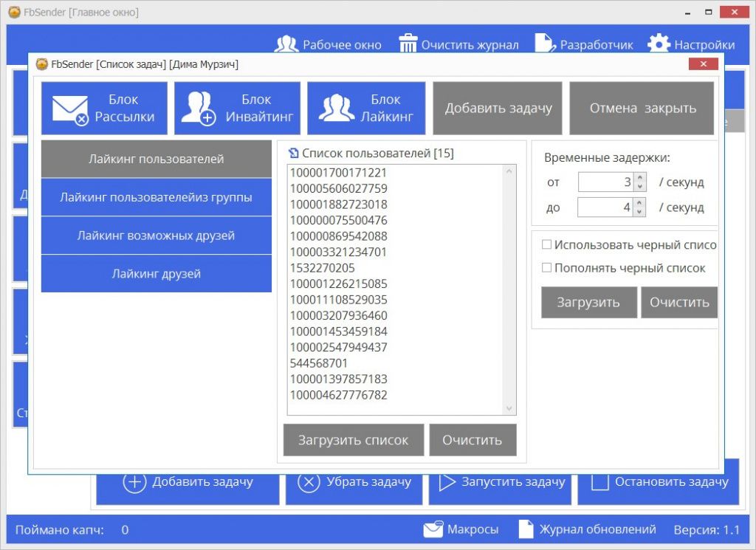
Task: Minimize the FbSender main window
Action: [x=687, y=13]
